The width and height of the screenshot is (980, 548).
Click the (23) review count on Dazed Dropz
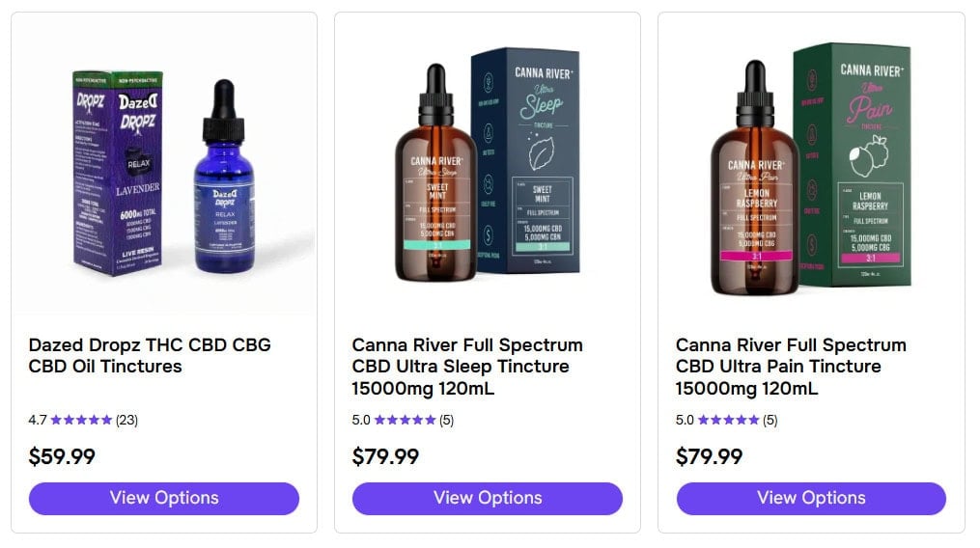coord(126,420)
